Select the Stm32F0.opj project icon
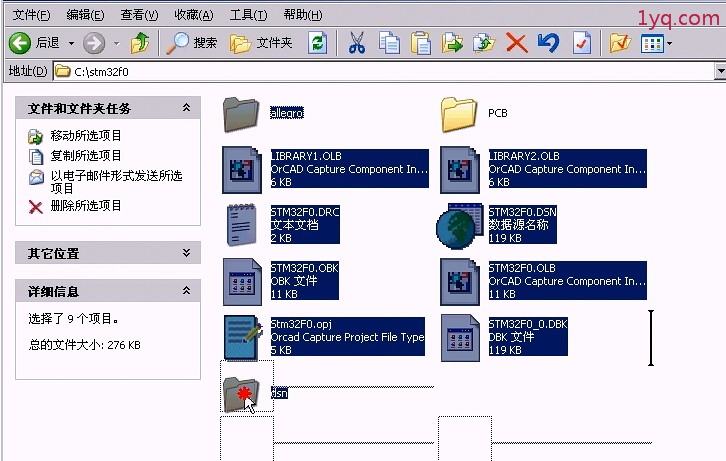 [x=243, y=338]
